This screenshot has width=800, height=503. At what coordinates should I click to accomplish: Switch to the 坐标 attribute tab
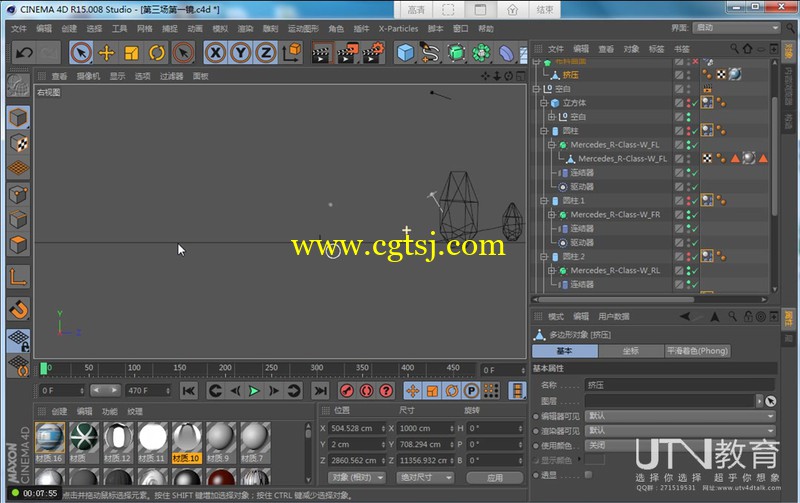click(x=630, y=351)
